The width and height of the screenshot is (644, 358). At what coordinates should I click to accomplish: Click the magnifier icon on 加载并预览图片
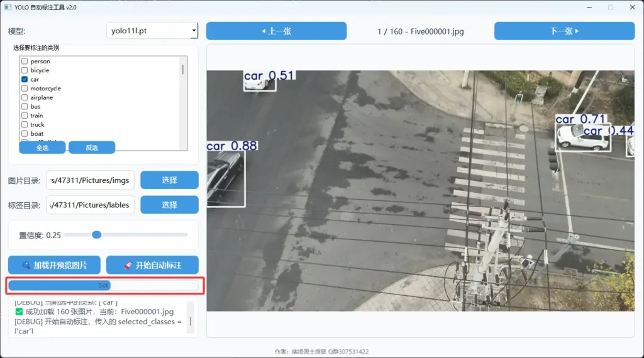coord(26,265)
